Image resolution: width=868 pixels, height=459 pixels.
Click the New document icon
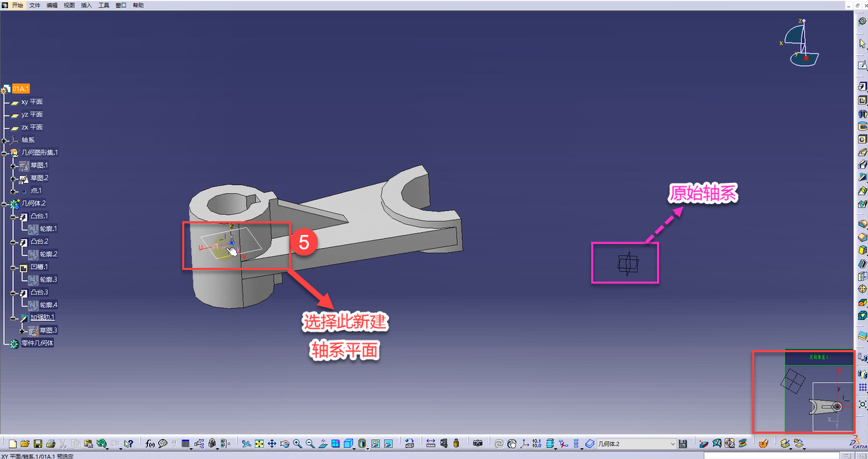pos(13,444)
